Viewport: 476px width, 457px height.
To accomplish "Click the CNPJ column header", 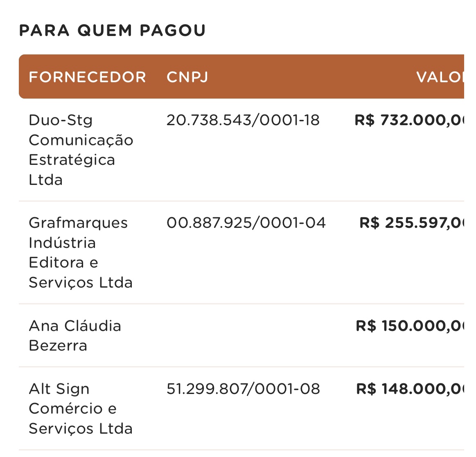I will pyautogui.click(x=187, y=77).
